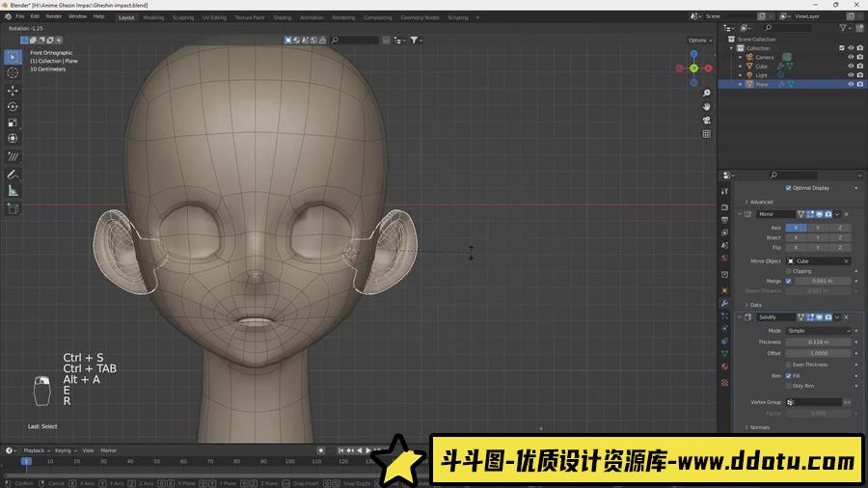
Task: Open the Render menu
Action: [x=54, y=16]
